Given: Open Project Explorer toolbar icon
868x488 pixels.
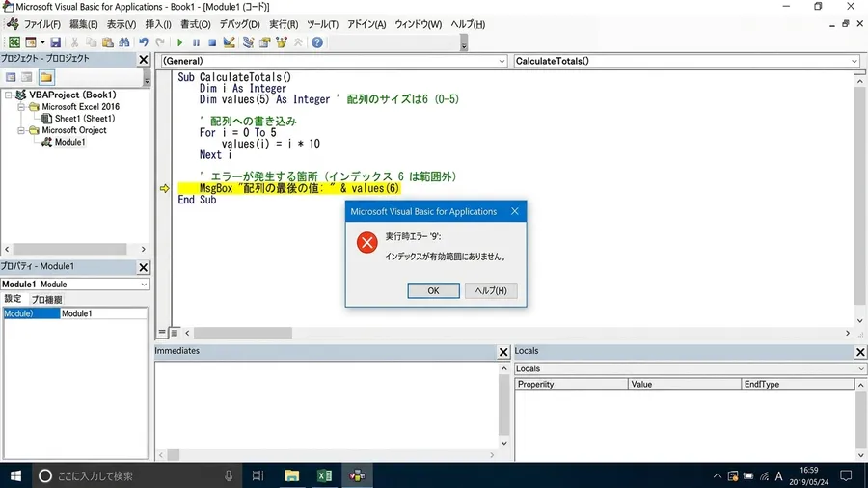Looking at the screenshot, I should [248, 42].
